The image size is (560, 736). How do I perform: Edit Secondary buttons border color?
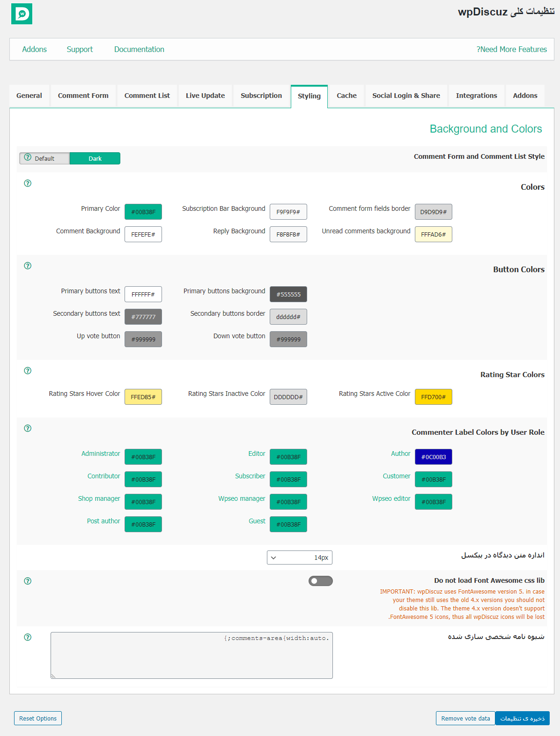tap(288, 317)
